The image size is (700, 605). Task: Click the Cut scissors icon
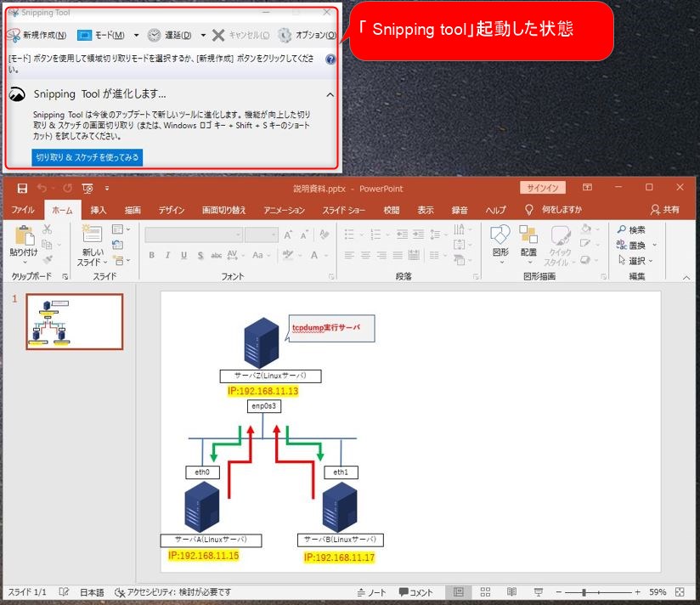click(47, 229)
